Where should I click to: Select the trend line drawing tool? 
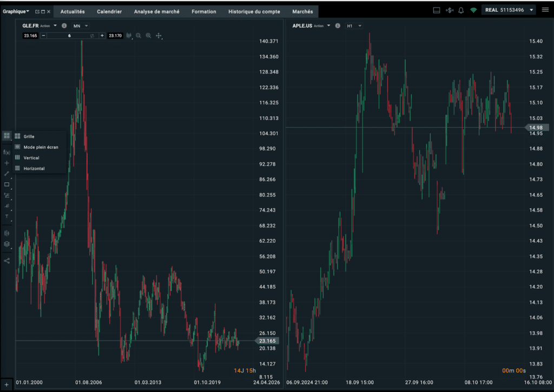coord(6,174)
